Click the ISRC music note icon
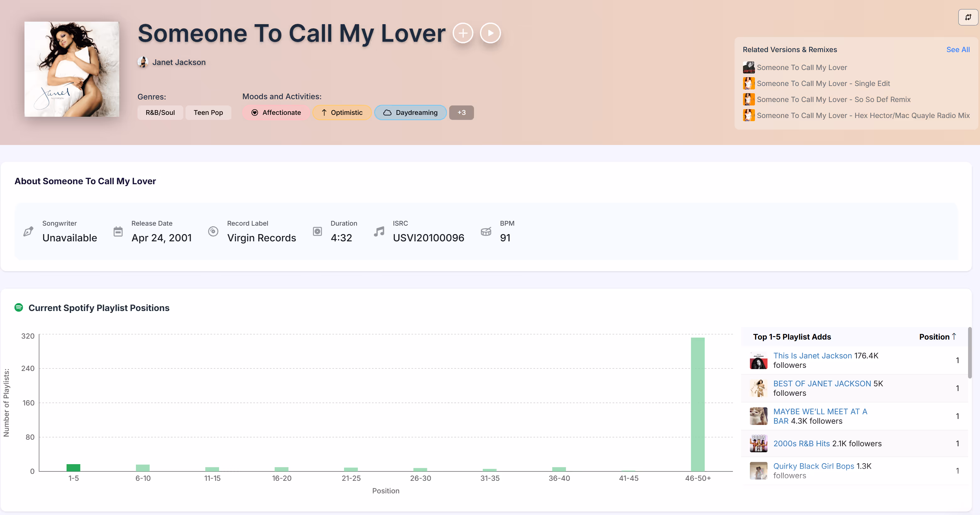Viewport: 980px width, 515px height. tap(379, 231)
